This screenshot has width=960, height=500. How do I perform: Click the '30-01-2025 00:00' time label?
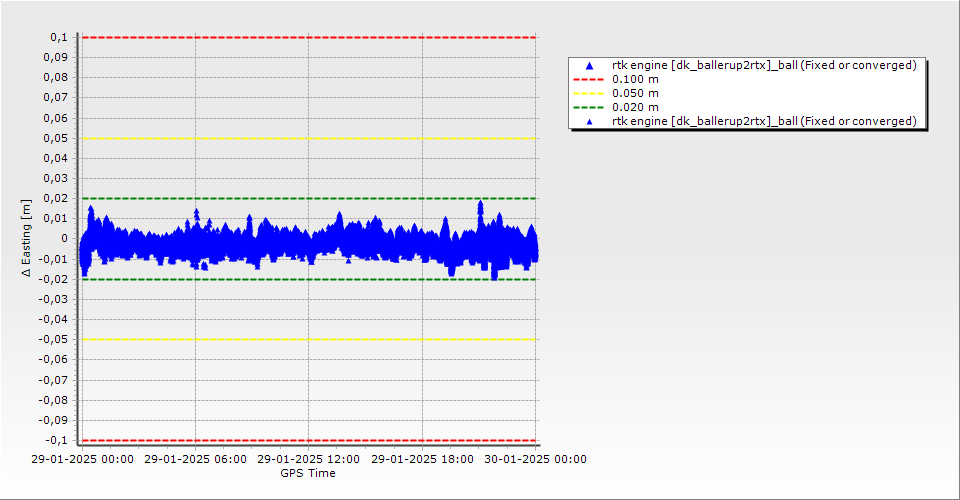[x=535, y=459]
